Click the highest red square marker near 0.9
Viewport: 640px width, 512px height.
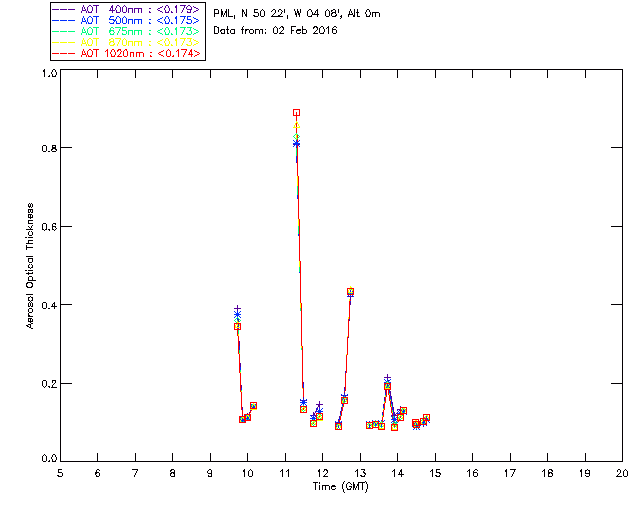tap(297, 113)
